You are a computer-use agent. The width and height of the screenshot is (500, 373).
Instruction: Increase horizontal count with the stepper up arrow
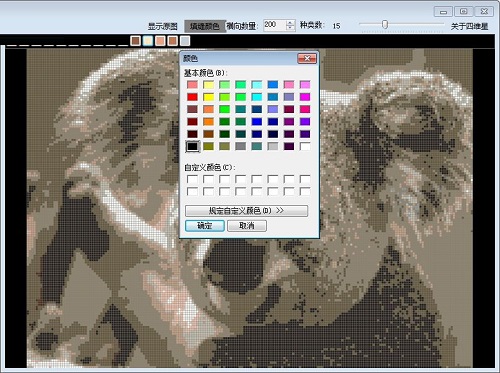(x=290, y=23)
